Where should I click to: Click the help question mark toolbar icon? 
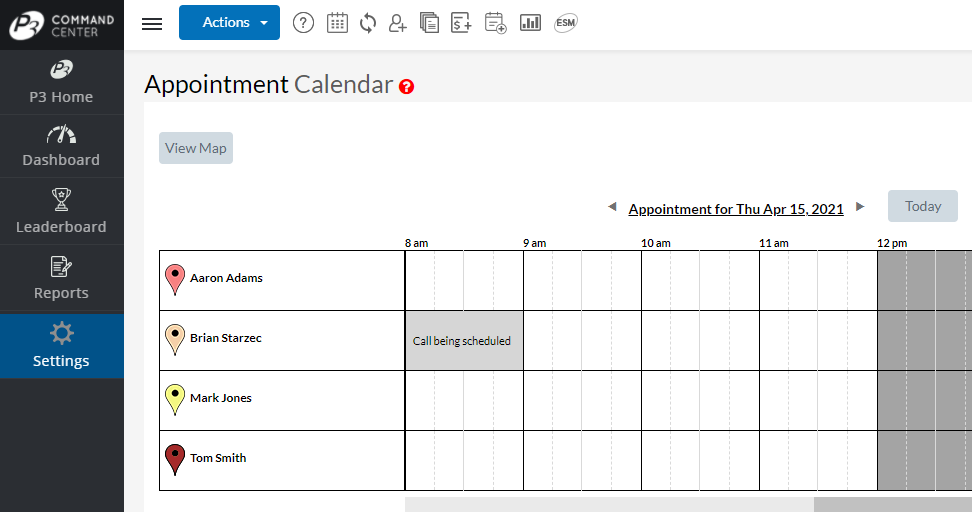tap(303, 23)
